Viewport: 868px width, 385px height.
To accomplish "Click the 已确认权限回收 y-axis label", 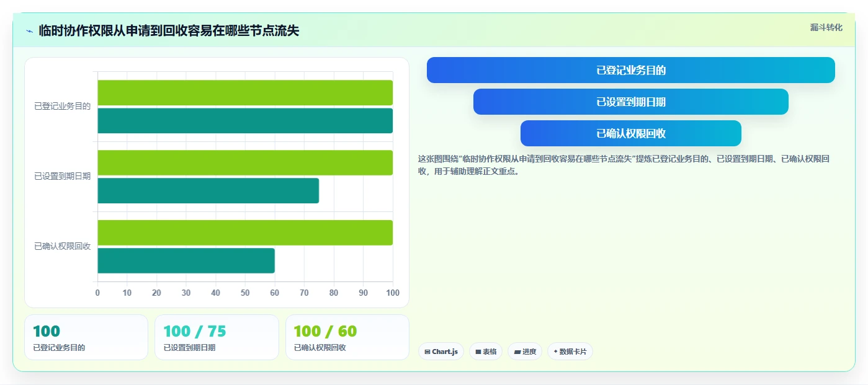I will point(62,246).
